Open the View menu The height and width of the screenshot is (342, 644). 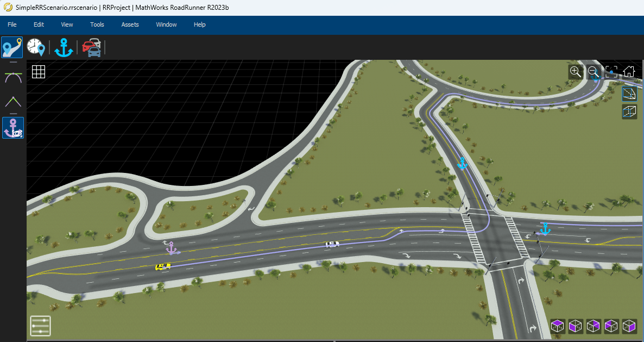click(67, 24)
